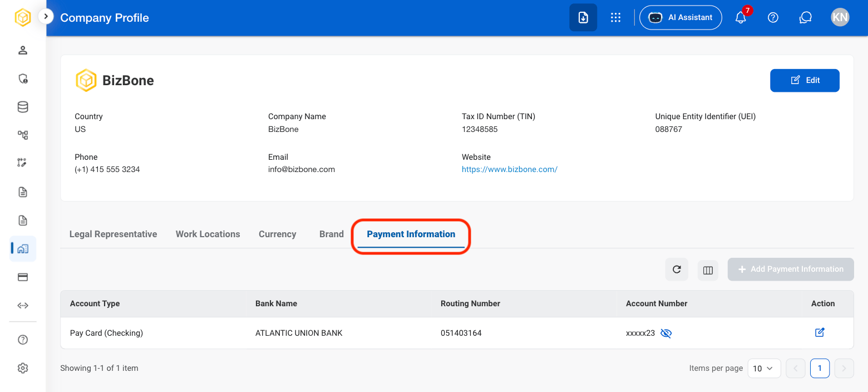Open the column settings icon
The image size is (868, 392).
click(708, 270)
